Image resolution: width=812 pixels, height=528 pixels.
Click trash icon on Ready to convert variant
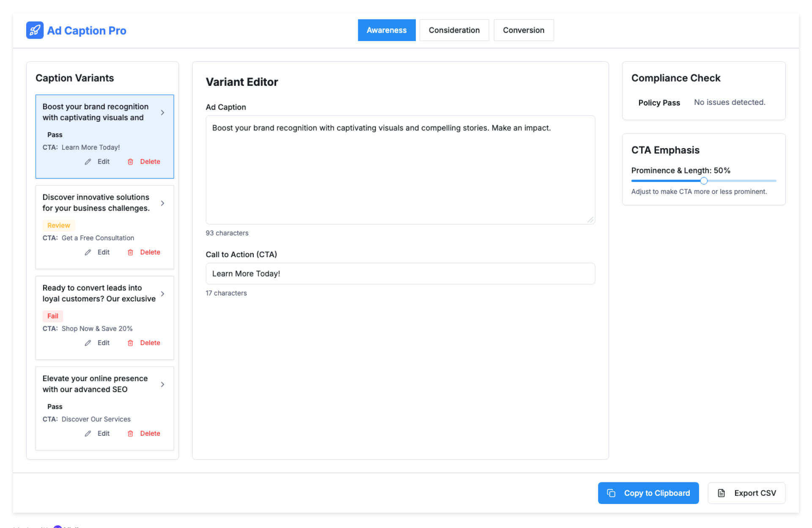point(130,343)
